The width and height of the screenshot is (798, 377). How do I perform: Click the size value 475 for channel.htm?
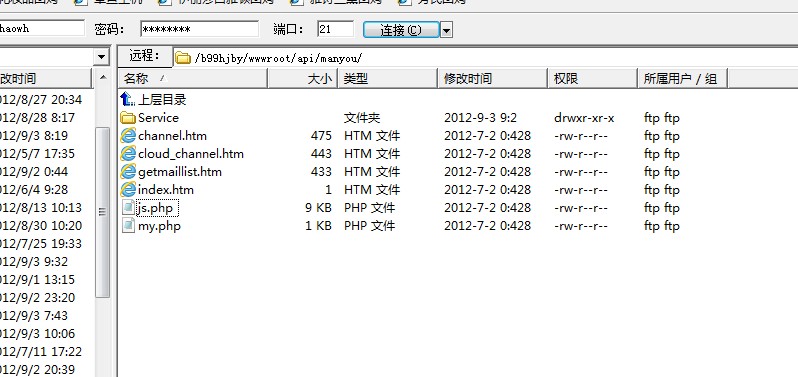[321, 136]
